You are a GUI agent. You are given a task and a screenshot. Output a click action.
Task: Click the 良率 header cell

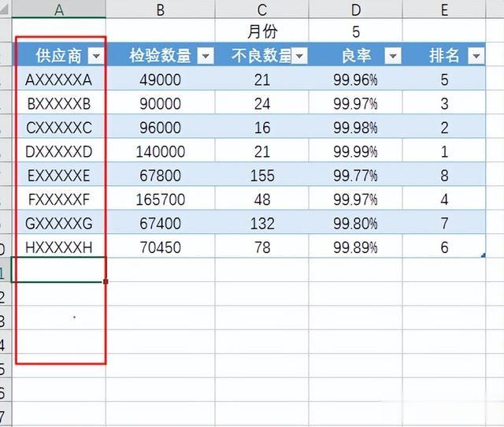click(355, 54)
